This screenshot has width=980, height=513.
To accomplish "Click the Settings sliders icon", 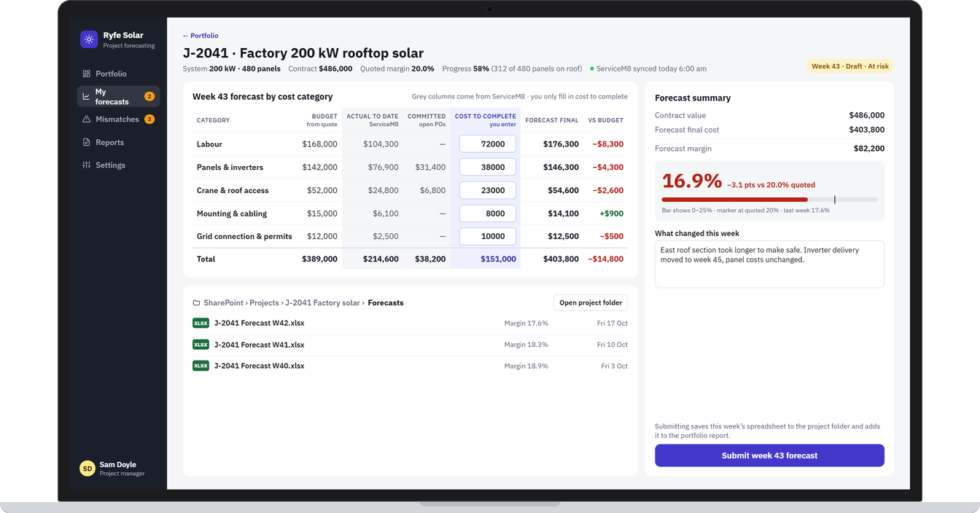I will (x=86, y=165).
